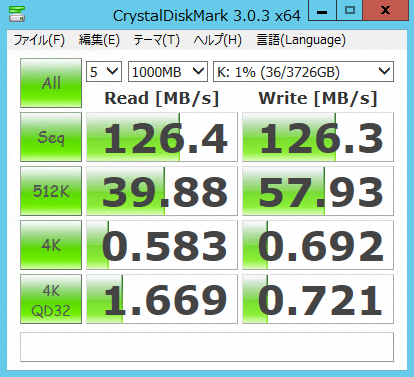The height and width of the screenshot is (377, 414).
Task: Click the Read [MB/s] column header
Action: 162,99
